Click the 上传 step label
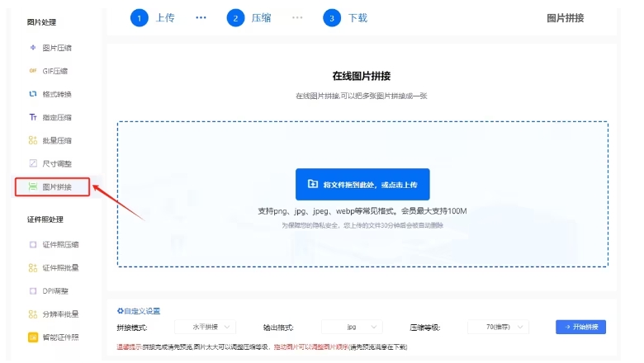Screen dimensions: 644x363 coord(165,18)
